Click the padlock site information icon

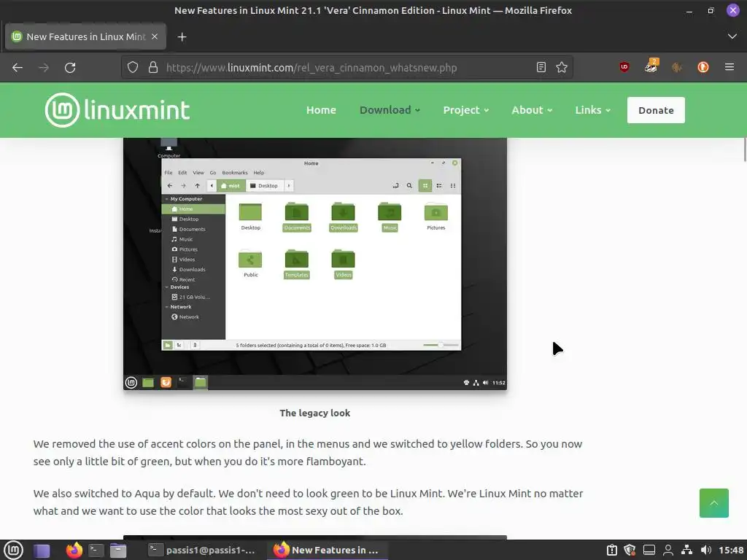(x=153, y=68)
